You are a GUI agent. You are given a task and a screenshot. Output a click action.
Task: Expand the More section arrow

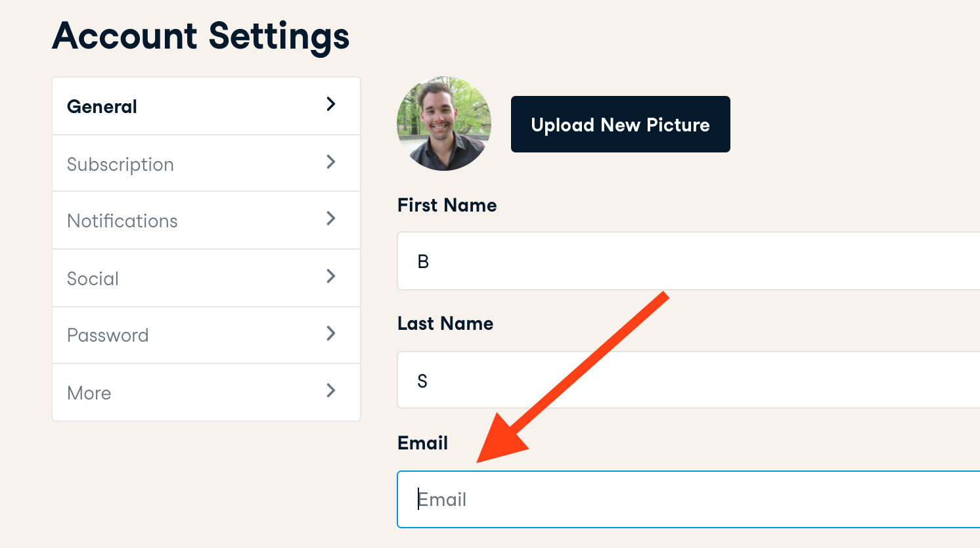pos(331,391)
